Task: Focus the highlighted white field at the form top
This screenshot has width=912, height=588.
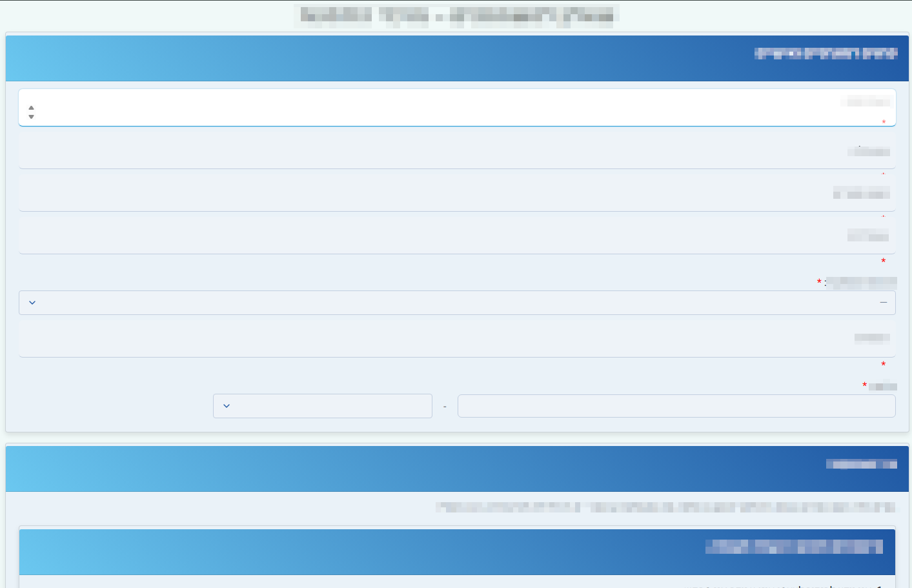Action: [x=457, y=107]
